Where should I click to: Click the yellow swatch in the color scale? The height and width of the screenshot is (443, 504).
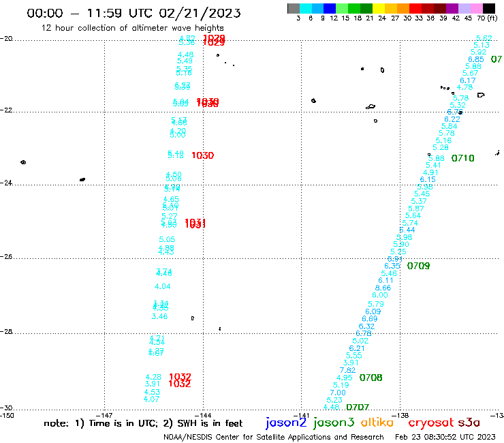pyautogui.click(x=379, y=8)
